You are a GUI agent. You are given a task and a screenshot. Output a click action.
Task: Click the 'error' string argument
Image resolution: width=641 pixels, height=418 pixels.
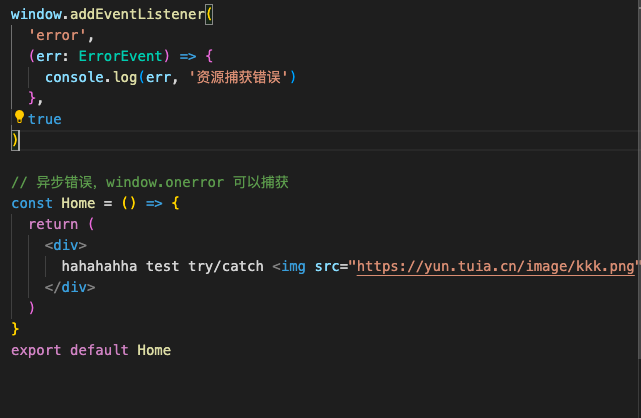coord(56,35)
